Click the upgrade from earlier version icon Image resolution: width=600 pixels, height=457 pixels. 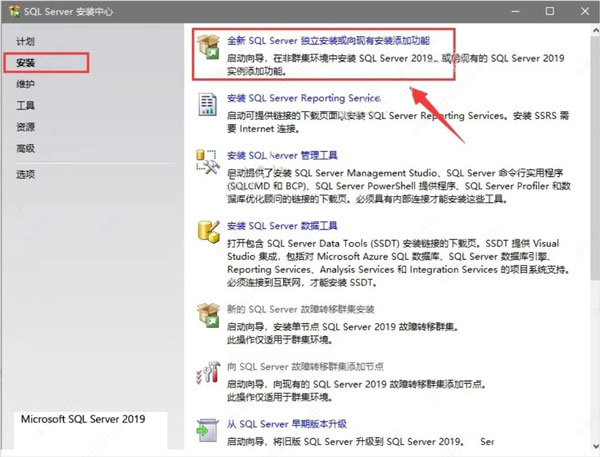pos(209,432)
